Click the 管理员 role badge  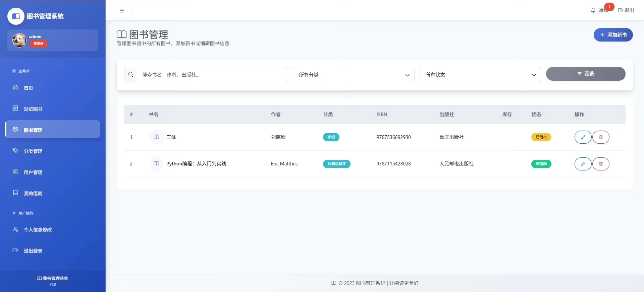click(x=38, y=44)
